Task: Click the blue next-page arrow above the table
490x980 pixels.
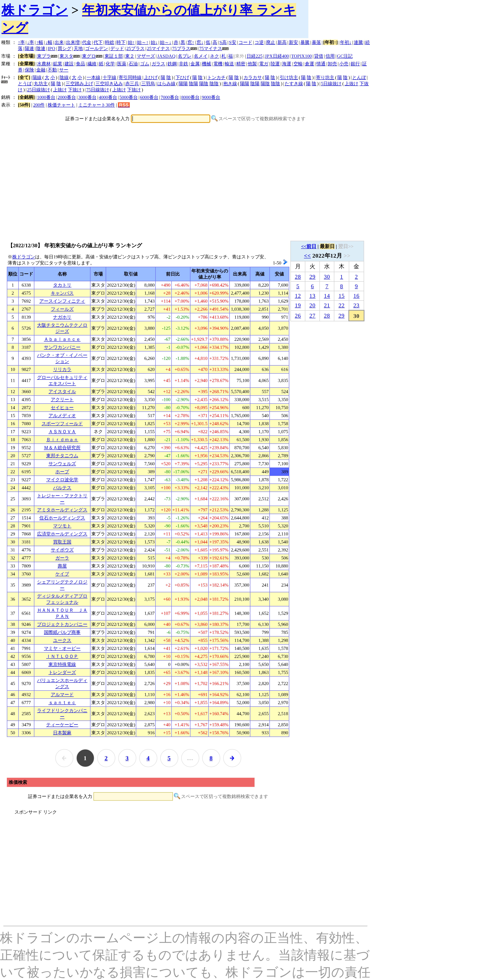Action: pyautogui.click(x=285, y=262)
